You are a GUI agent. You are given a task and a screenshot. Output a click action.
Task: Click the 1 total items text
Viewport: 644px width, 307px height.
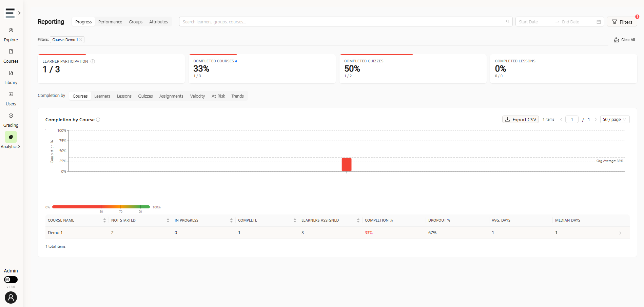(x=56, y=246)
